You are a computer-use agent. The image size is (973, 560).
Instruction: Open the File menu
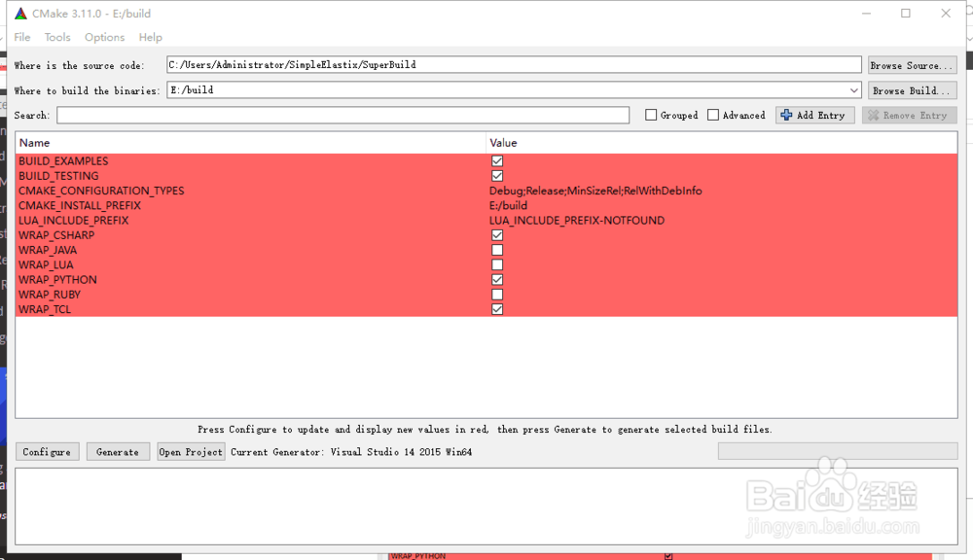pos(20,37)
